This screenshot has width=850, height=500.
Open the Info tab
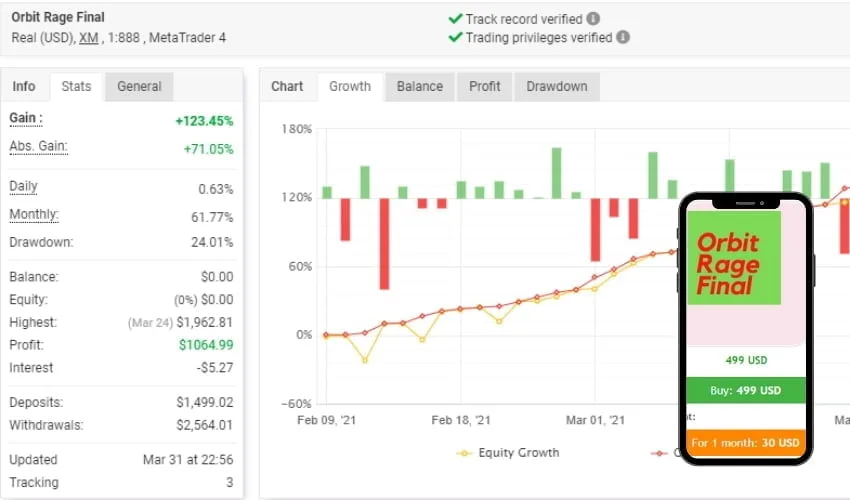(x=24, y=86)
